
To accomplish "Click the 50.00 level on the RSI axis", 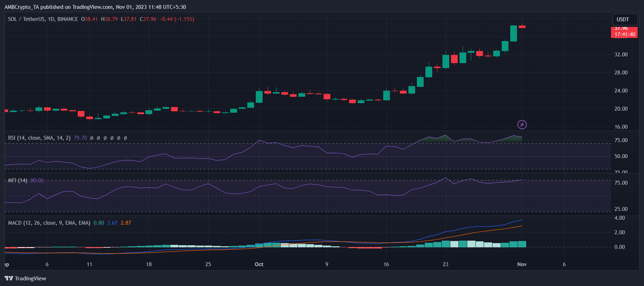I will point(621,156).
